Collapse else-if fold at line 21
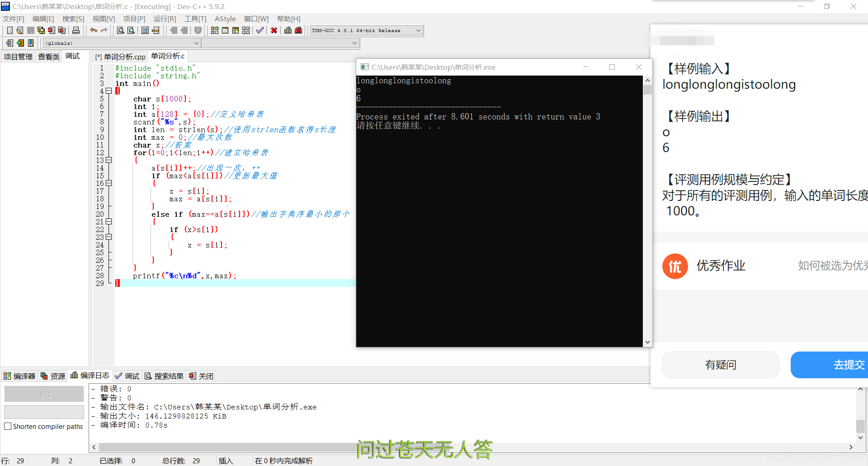This screenshot has width=868, height=466. (109, 222)
